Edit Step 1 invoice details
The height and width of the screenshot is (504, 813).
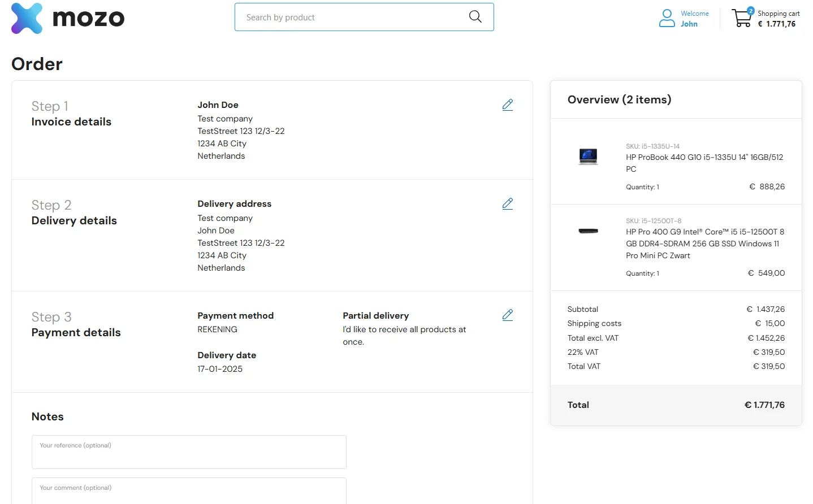[x=508, y=105]
